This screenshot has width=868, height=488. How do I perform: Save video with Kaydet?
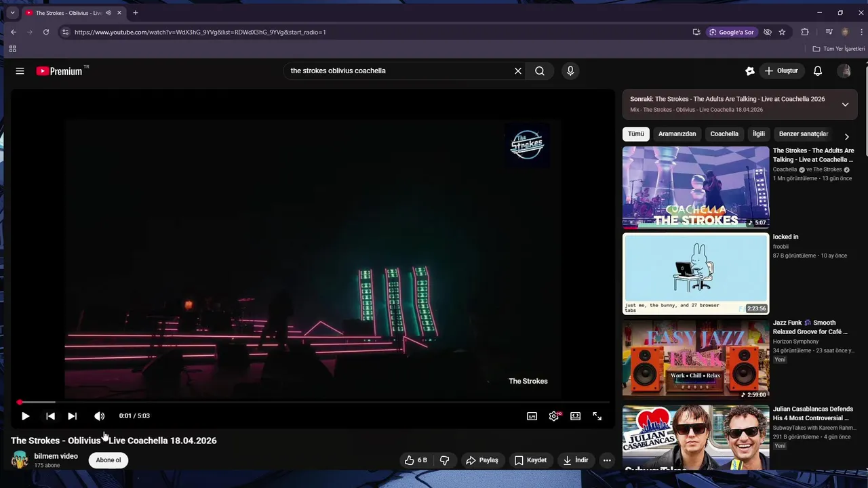[x=530, y=460]
